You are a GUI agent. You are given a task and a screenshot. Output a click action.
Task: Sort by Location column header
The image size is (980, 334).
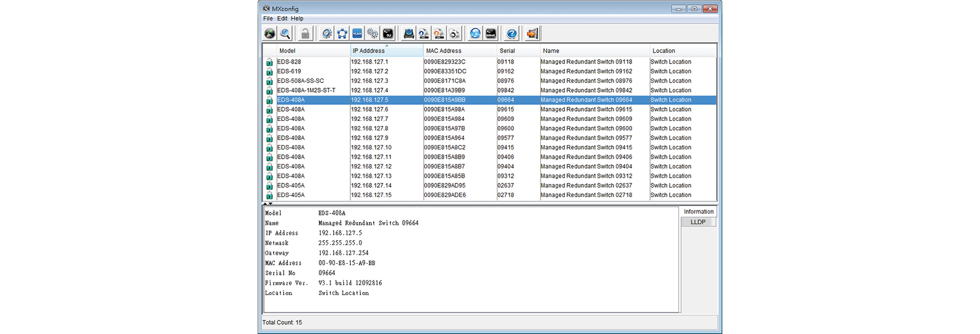[x=683, y=51]
